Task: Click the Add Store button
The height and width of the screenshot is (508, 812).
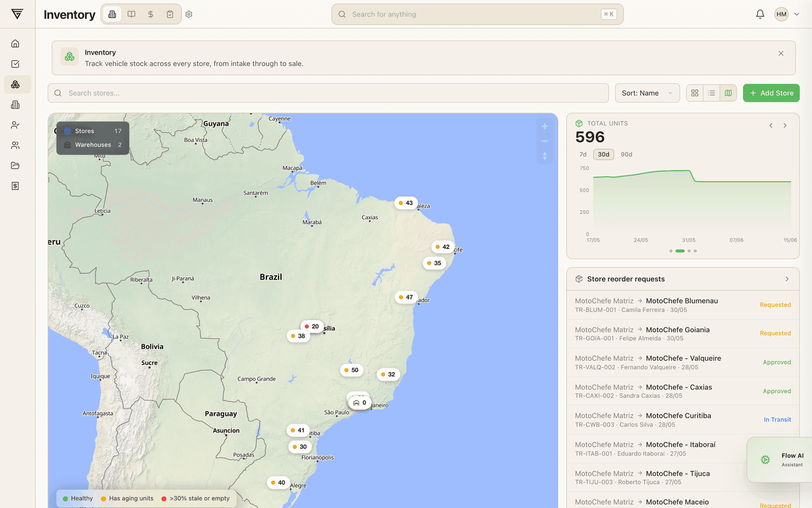Action: coord(771,93)
